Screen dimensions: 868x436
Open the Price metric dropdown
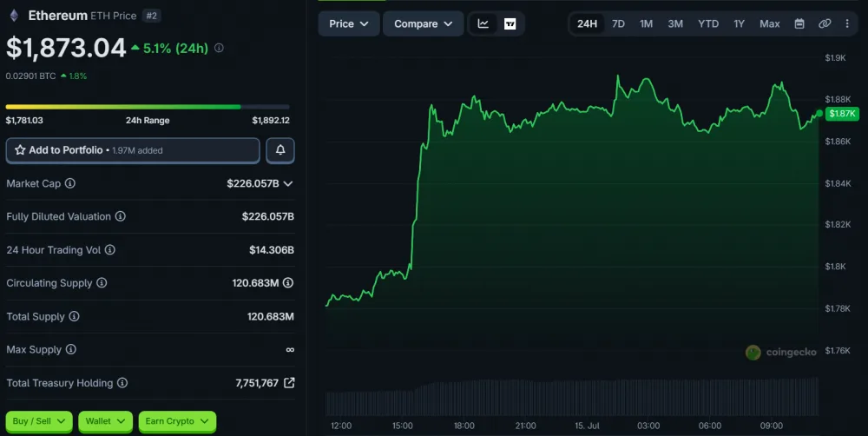click(x=349, y=23)
